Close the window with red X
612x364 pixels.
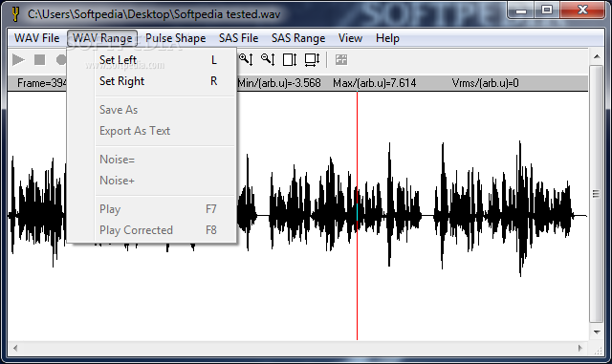click(x=582, y=11)
